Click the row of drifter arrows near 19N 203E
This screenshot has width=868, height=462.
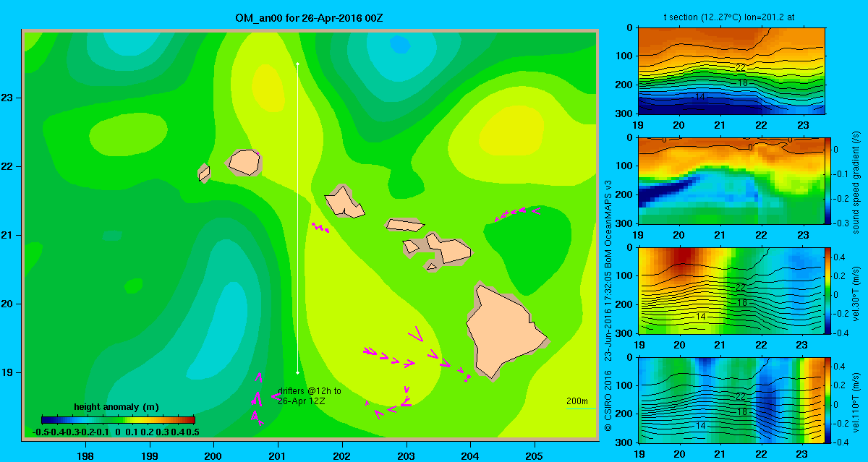[x=388, y=356]
